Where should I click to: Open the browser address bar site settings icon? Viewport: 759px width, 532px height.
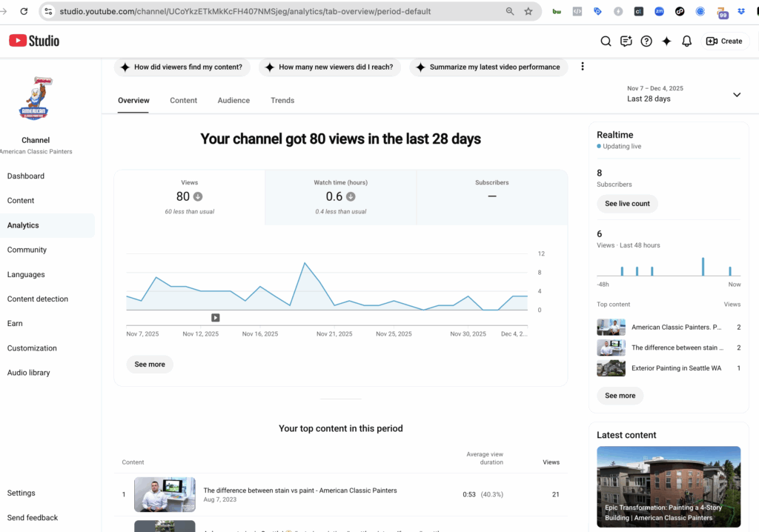coord(47,11)
